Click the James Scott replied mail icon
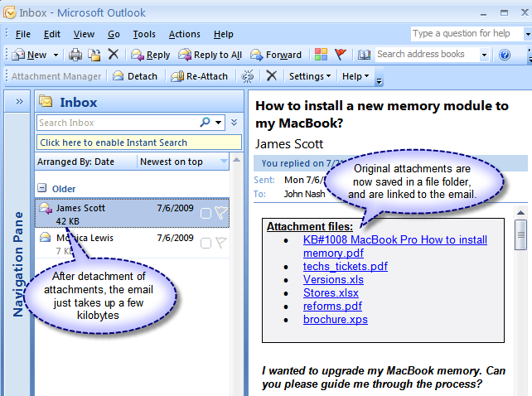Image resolution: width=532 pixels, height=396 pixels. point(46,208)
